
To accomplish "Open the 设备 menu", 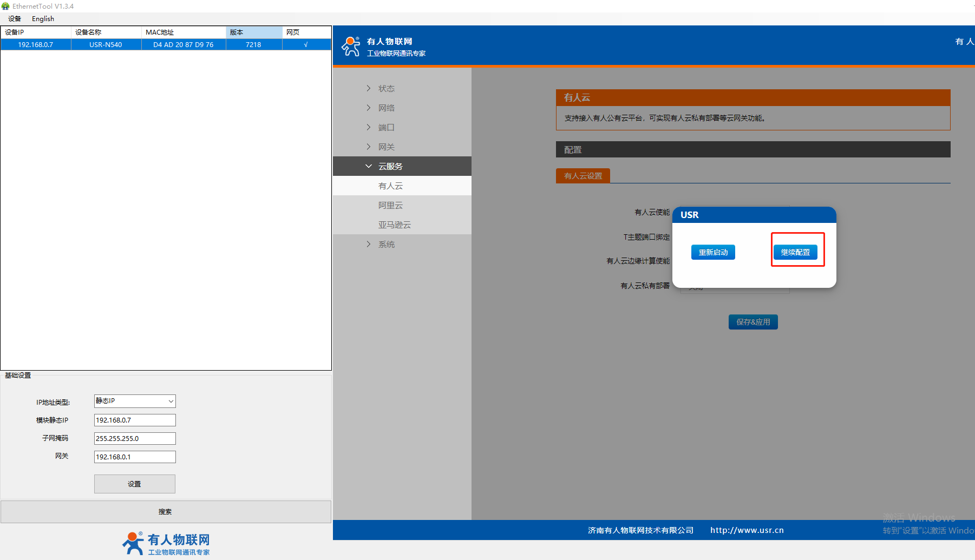I will (x=15, y=19).
